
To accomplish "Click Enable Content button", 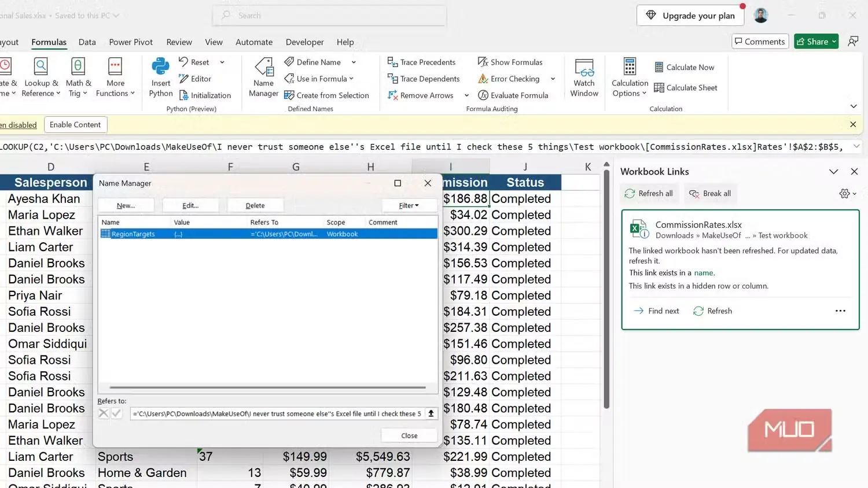I will [x=75, y=125].
